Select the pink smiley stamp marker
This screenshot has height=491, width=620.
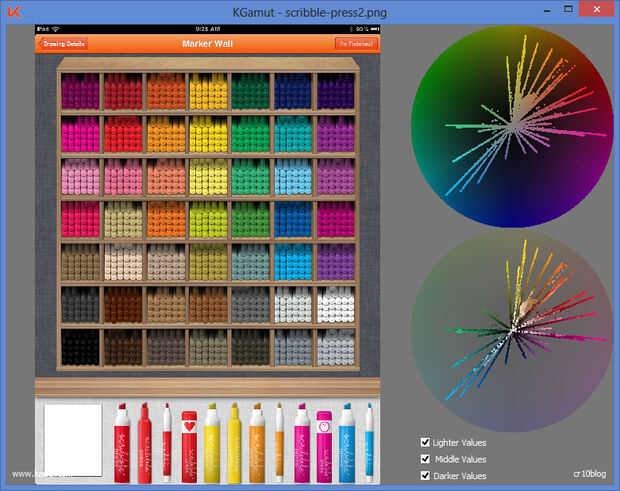(324, 447)
